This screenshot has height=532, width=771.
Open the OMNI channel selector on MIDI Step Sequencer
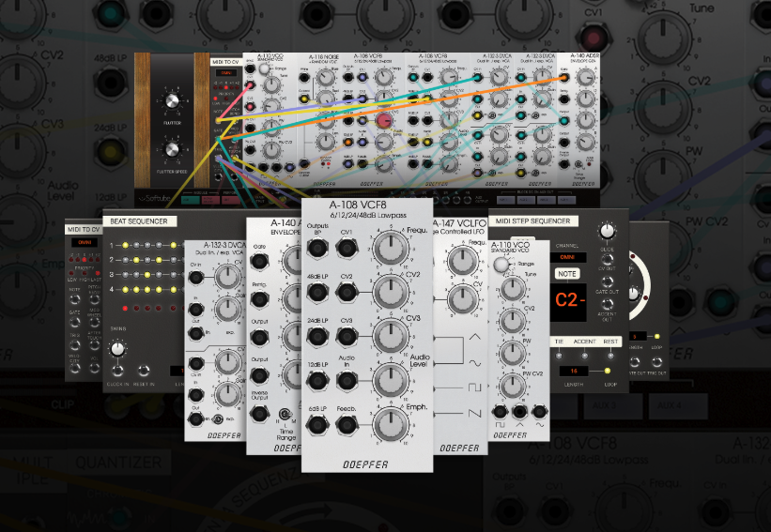pos(567,257)
